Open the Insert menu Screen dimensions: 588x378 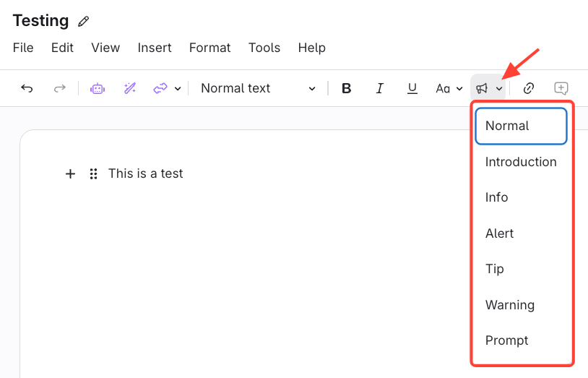(x=155, y=48)
